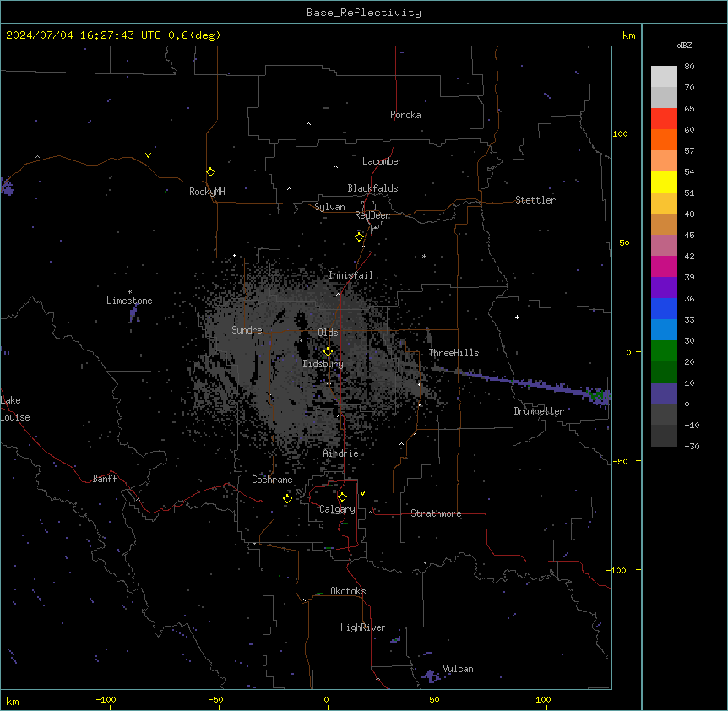Select the Innisfail label
728x711 pixels.
pos(350,275)
